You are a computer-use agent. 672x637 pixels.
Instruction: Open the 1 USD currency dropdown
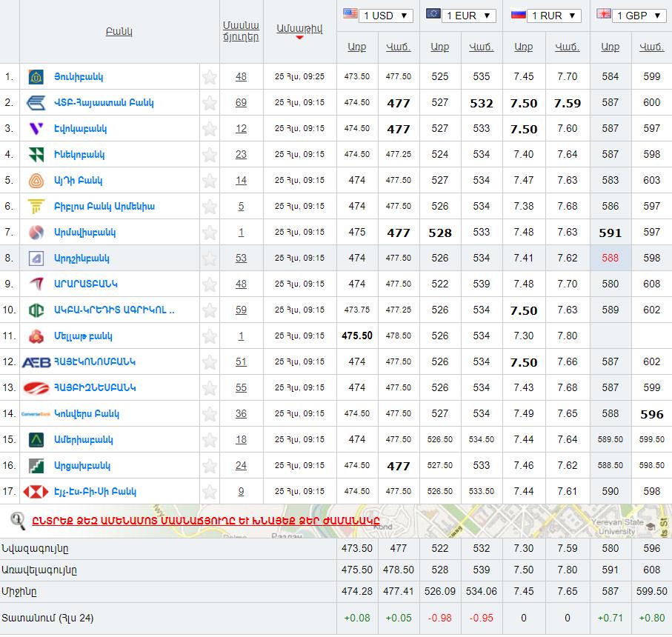click(378, 15)
